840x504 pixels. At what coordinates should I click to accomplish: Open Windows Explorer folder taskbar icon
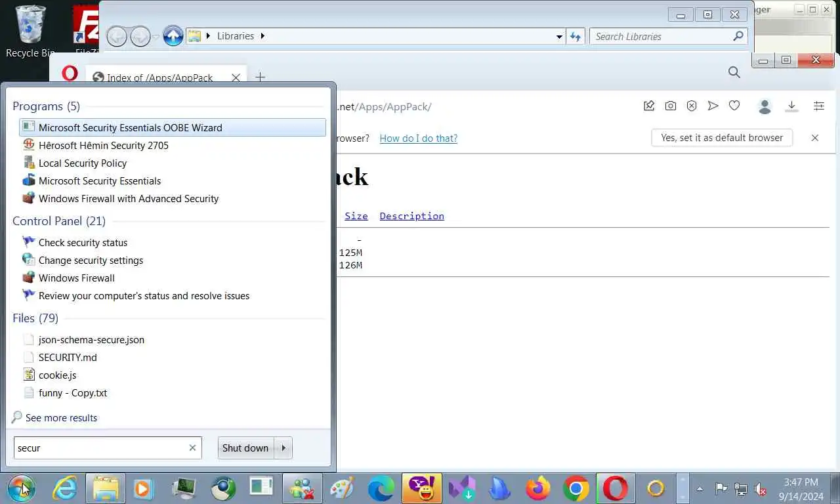[105, 488]
